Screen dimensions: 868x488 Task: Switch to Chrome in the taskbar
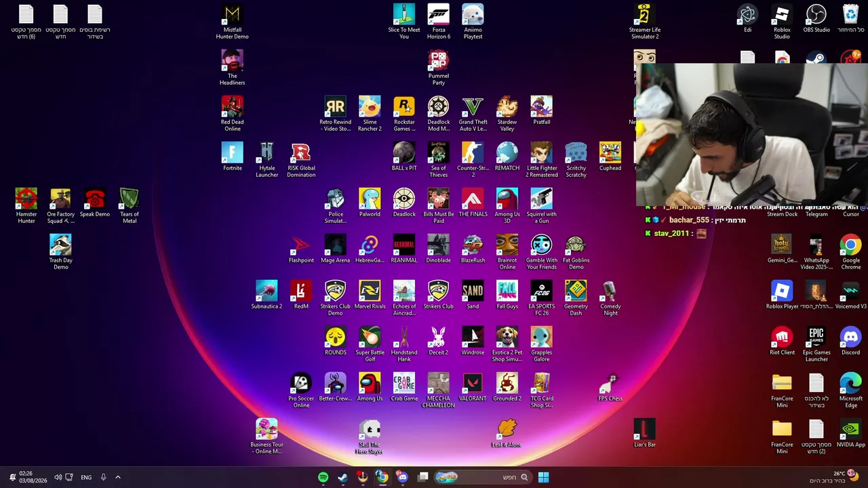coord(382,477)
